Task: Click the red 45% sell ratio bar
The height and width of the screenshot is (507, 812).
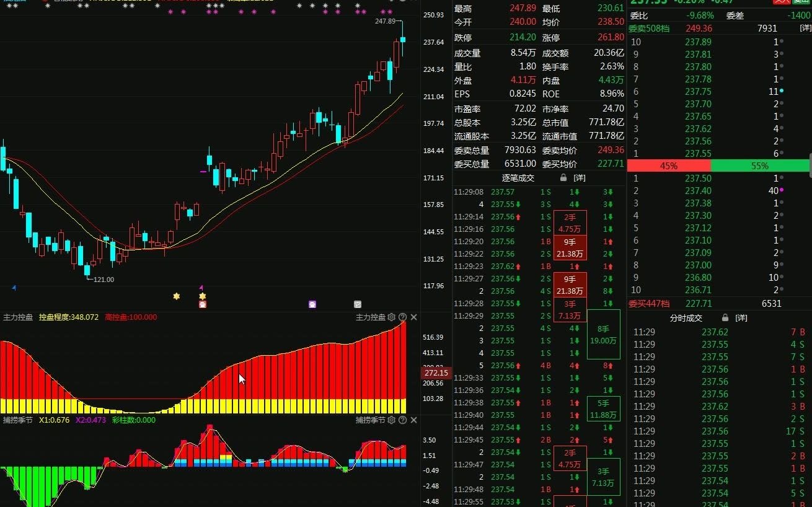Action: pyautogui.click(x=669, y=165)
